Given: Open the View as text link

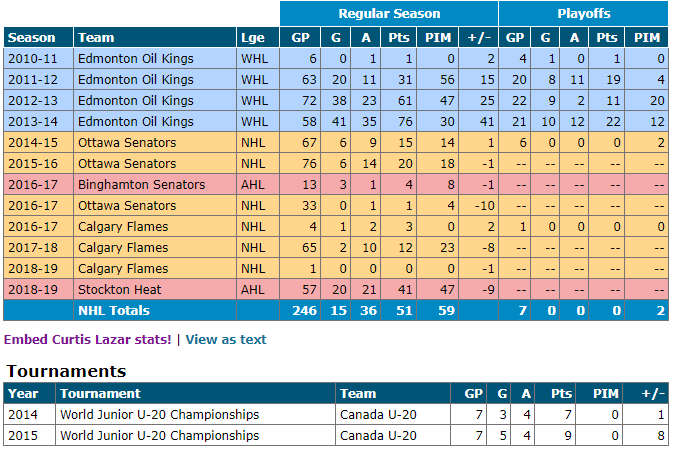Looking at the screenshot, I should 226,340.
